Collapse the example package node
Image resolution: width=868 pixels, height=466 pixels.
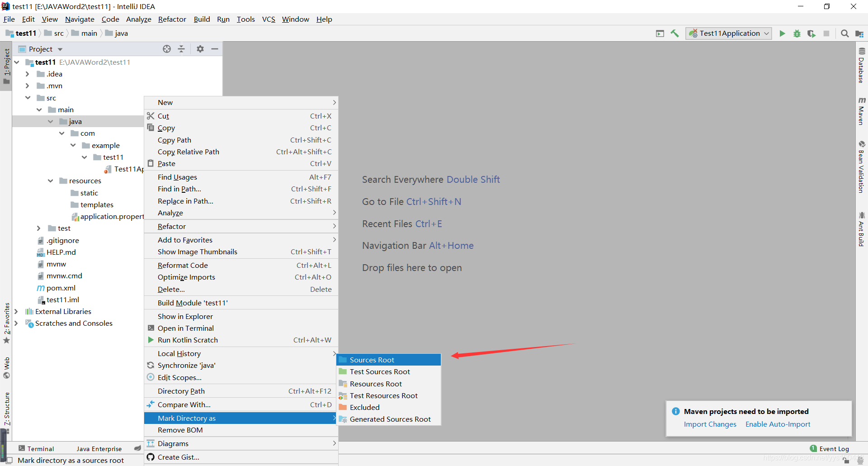[73, 145]
